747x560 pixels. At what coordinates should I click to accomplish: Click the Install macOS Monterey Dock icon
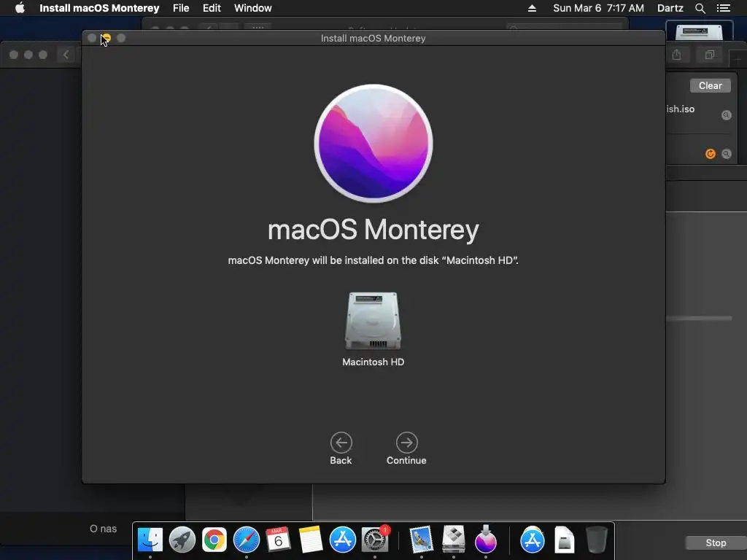(x=485, y=539)
